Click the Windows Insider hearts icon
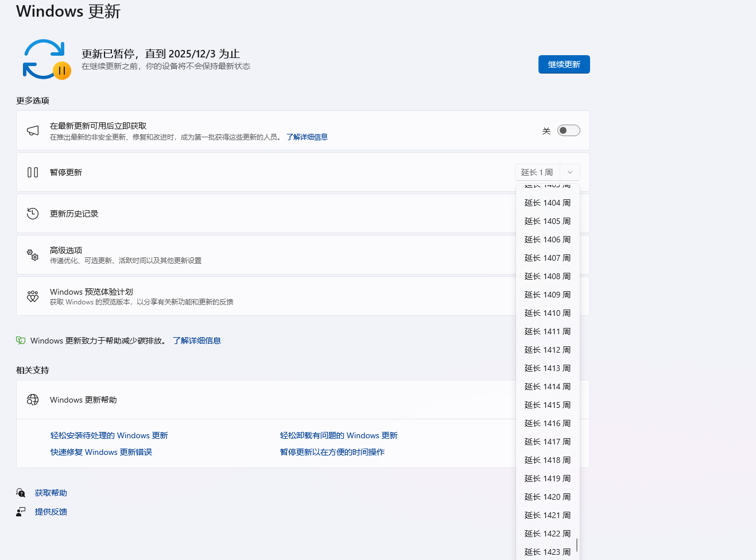This screenshot has width=756, height=560. [33, 296]
